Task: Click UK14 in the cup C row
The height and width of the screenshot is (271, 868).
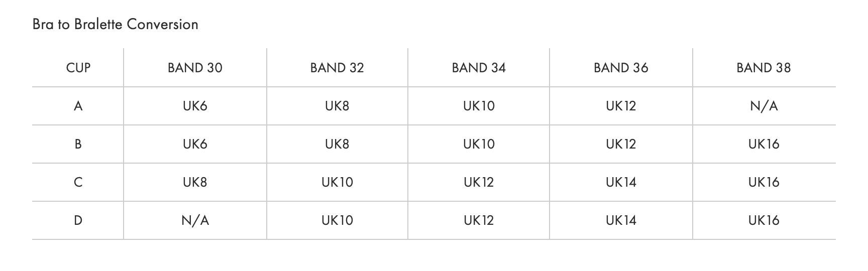Action: [621, 182]
